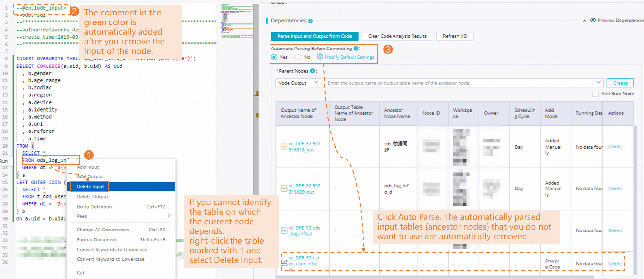Image resolution: width=644 pixels, height=279 pixels.
Task: Click the LEFT OUTER JOIN code line
Action: click(x=41, y=182)
